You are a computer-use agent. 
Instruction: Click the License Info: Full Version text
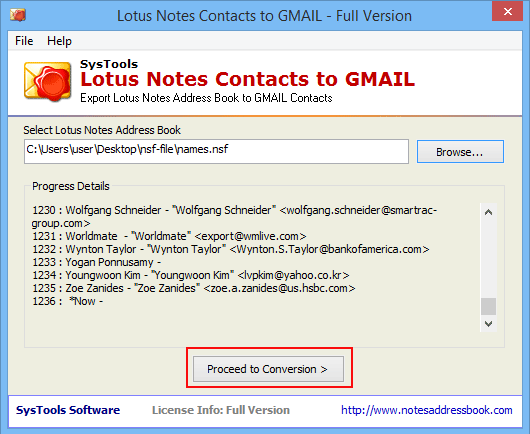221,410
